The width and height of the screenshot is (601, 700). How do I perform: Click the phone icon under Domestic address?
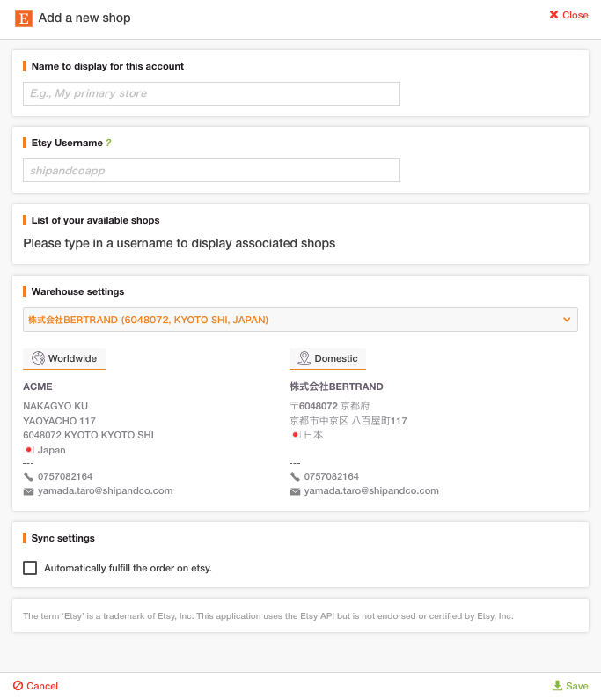tap(295, 476)
